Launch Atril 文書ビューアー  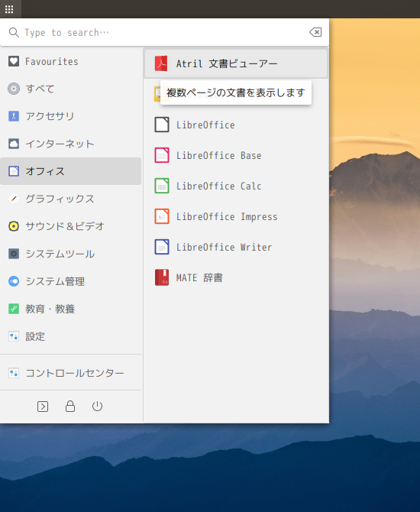pos(236,63)
